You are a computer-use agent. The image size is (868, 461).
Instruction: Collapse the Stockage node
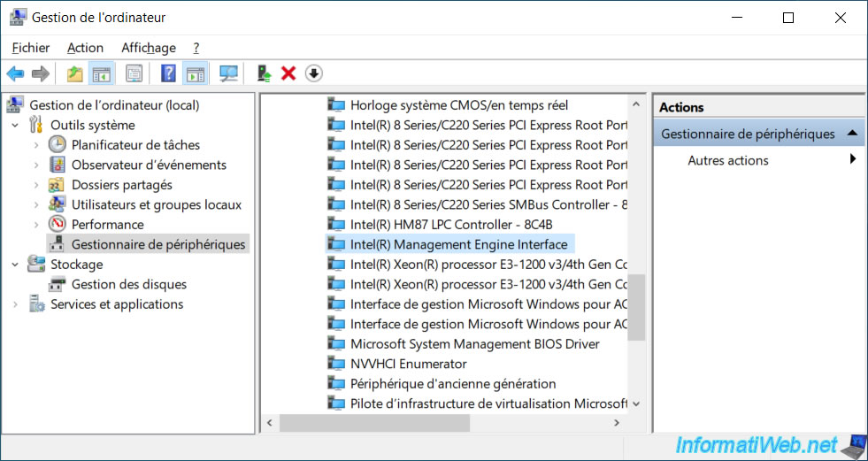tap(15, 265)
